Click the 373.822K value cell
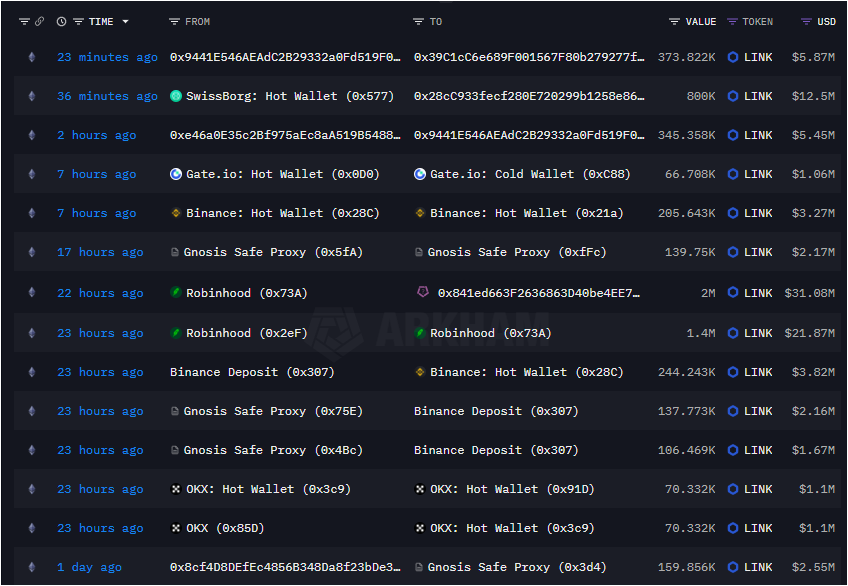 686,57
